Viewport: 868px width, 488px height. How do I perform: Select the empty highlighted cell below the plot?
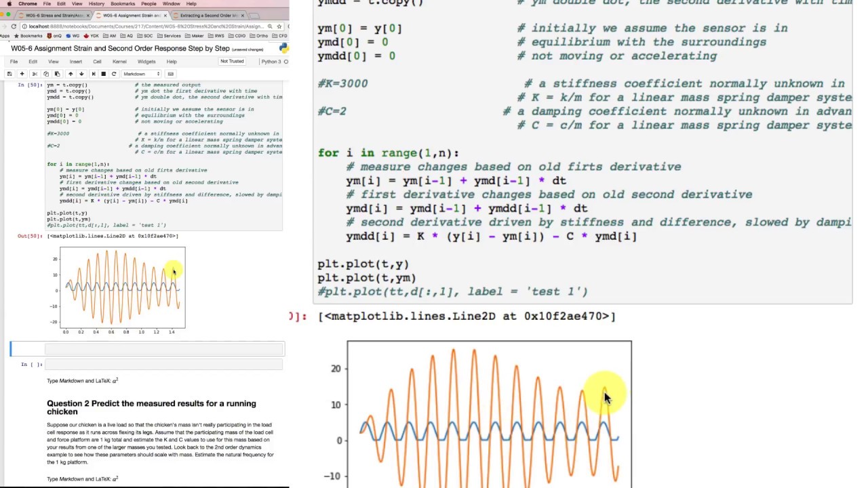[163, 348]
